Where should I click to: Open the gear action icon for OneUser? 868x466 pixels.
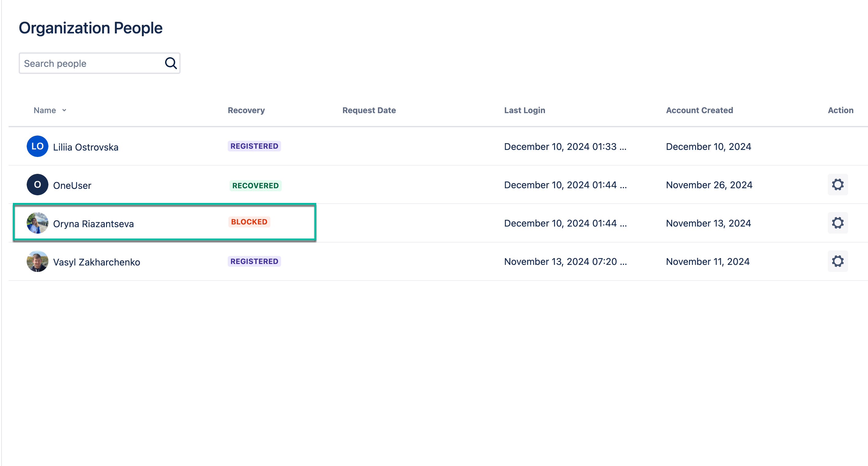coord(838,185)
